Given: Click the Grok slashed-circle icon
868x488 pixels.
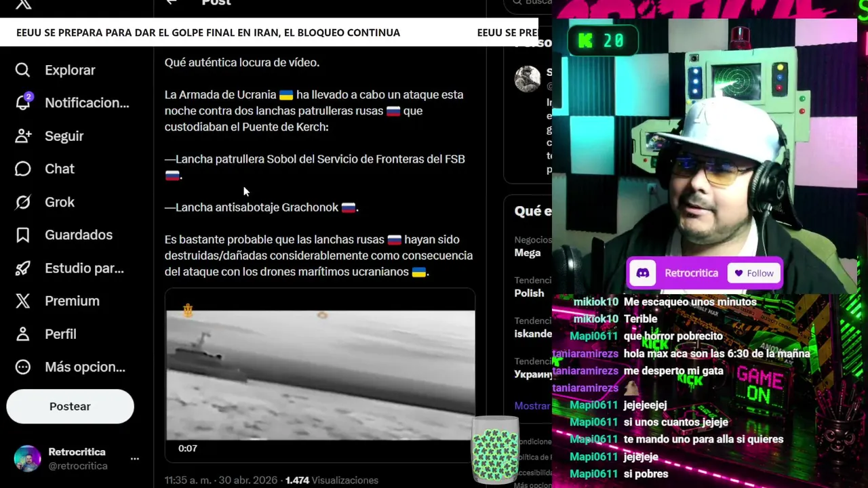Looking at the screenshot, I should point(22,202).
